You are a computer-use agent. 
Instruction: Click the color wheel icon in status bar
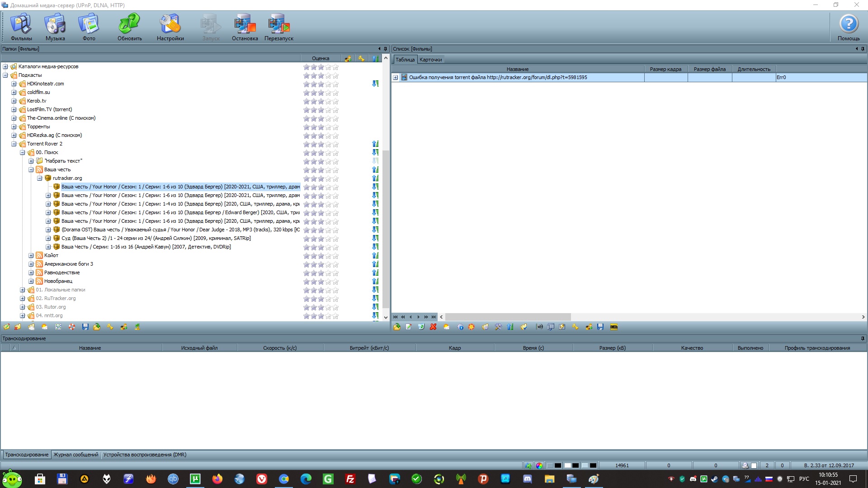[x=539, y=465]
